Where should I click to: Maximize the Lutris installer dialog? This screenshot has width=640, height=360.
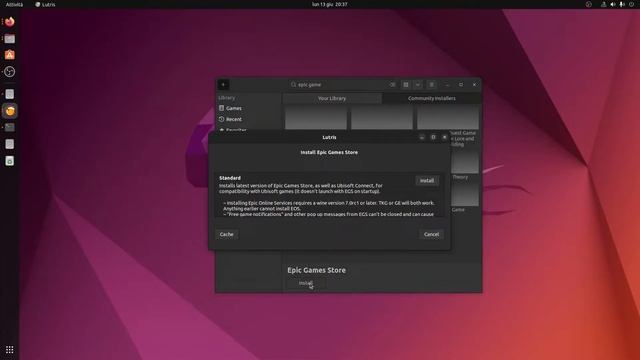(433, 137)
